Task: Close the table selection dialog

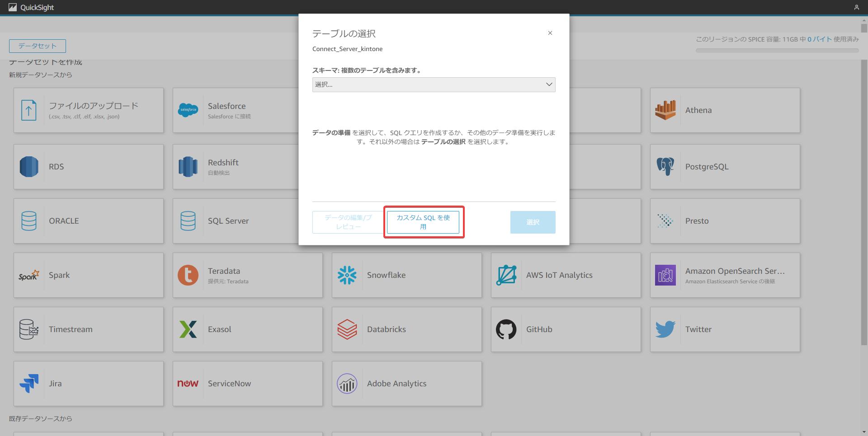Action: tap(550, 33)
